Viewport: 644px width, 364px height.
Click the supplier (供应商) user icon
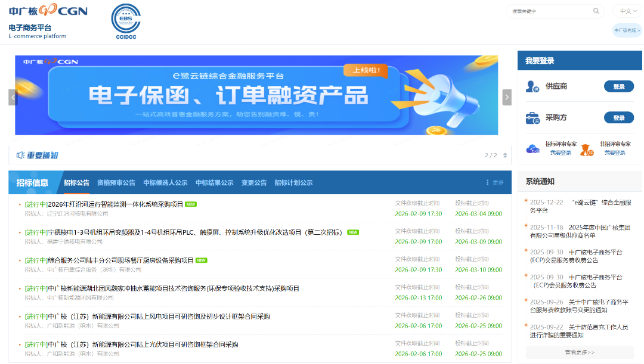(532, 86)
